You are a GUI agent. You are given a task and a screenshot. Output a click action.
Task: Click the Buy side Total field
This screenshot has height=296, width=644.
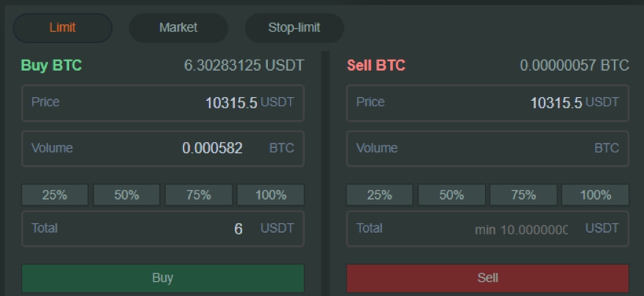pyautogui.click(x=163, y=228)
